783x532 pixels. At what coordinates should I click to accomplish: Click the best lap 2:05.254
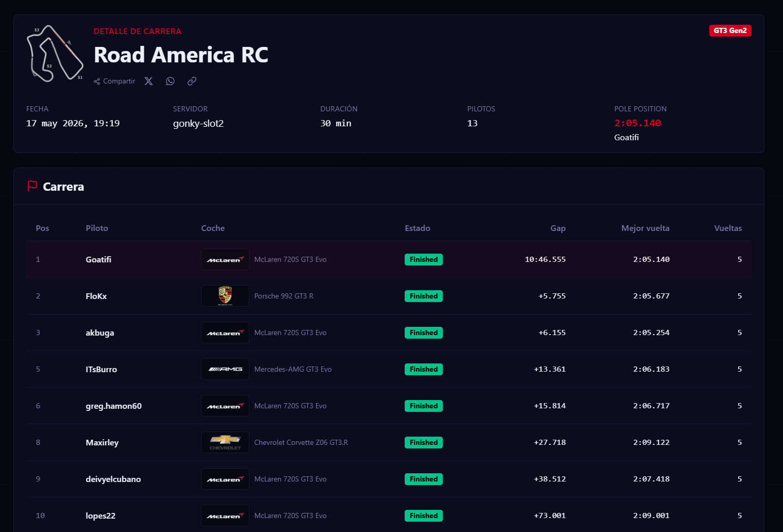tap(652, 332)
